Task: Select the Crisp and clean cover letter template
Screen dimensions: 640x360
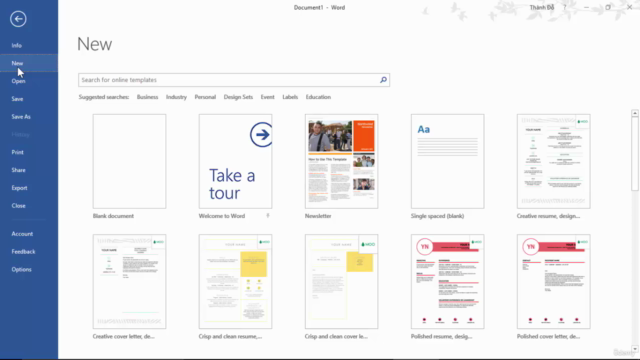Action: pyautogui.click(x=342, y=282)
